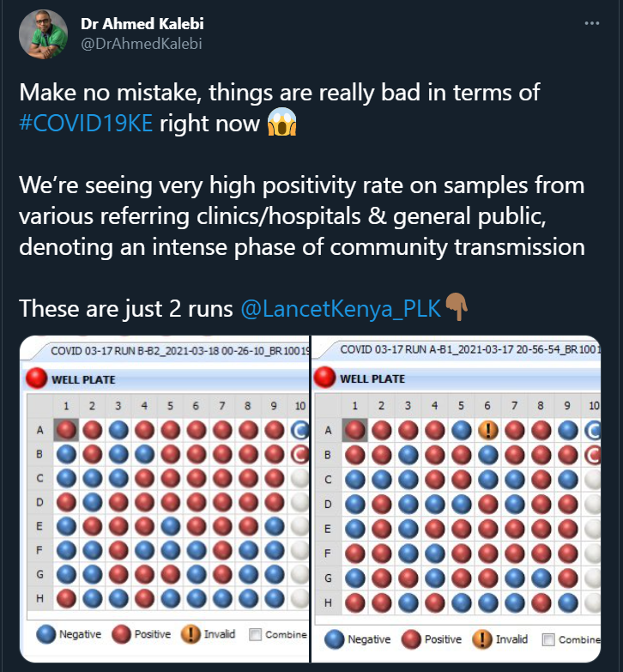The width and height of the screenshot is (623, 672).
Task: Click the Dr Ahmed Kalebi display name
Action: pyautogui.click(x=142, y=22)
